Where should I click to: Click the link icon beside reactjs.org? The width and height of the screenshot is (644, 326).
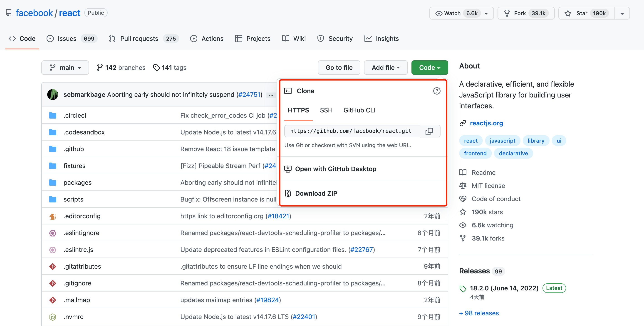point(463,123)
